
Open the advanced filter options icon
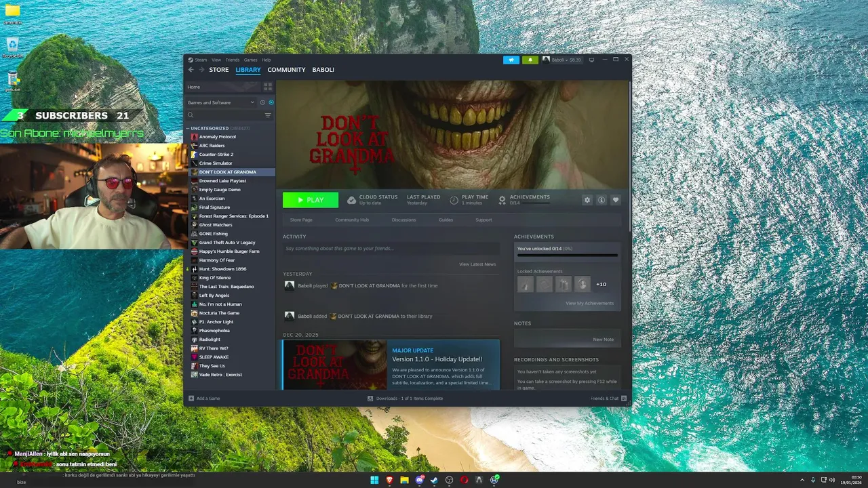coord(268,115)
